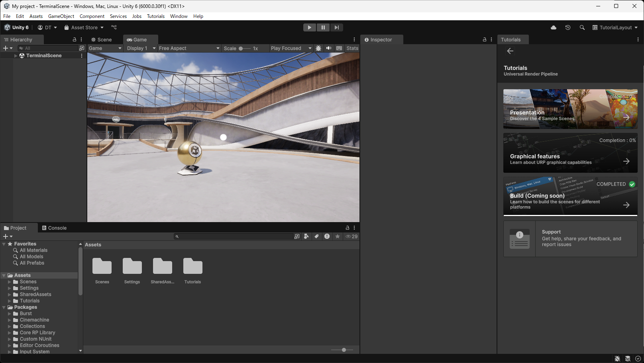Click the Project icon size slider
644x363 pixels.
[x=342, y=350]
